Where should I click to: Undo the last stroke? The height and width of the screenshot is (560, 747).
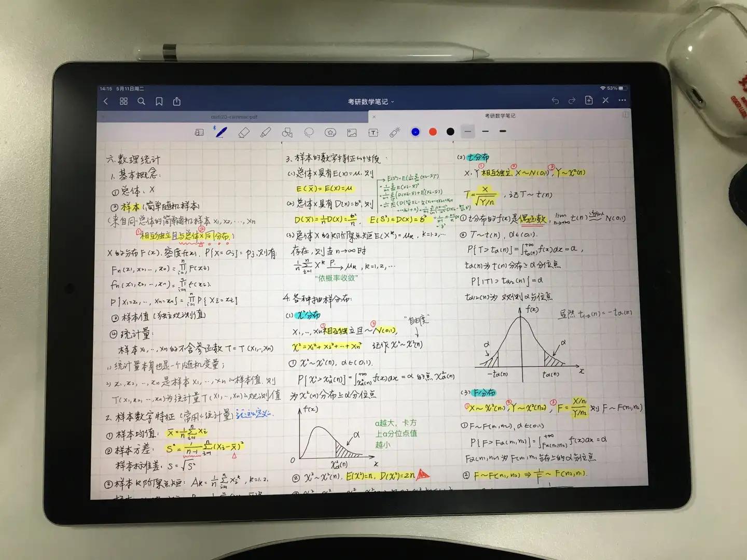tap(555, 101)
